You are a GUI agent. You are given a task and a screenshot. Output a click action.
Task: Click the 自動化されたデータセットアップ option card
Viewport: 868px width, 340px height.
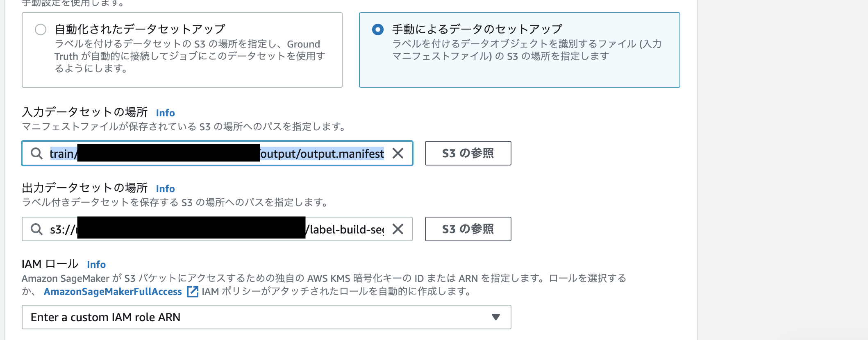pyautogui.click(x=182, y=49)
